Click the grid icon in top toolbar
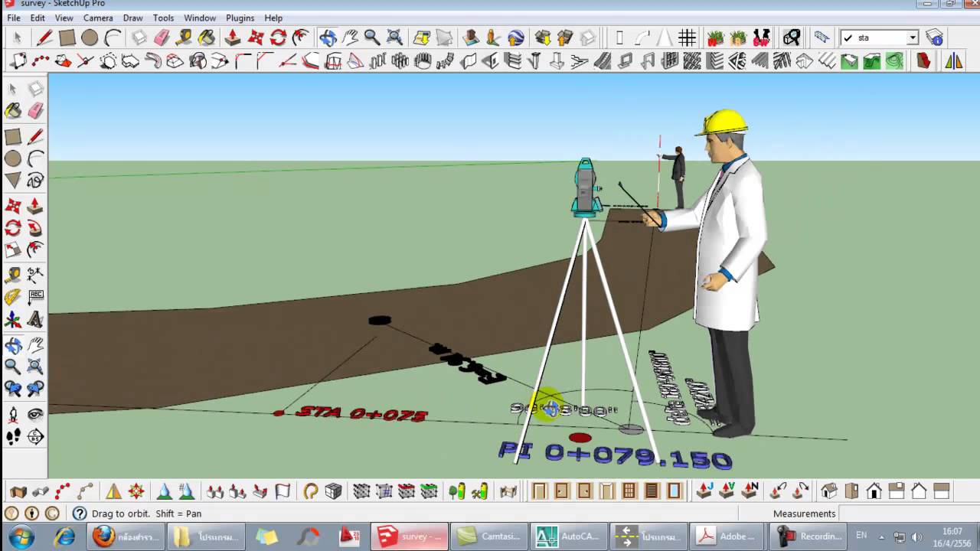The image size is (980, 551). [x=687, y=37]
